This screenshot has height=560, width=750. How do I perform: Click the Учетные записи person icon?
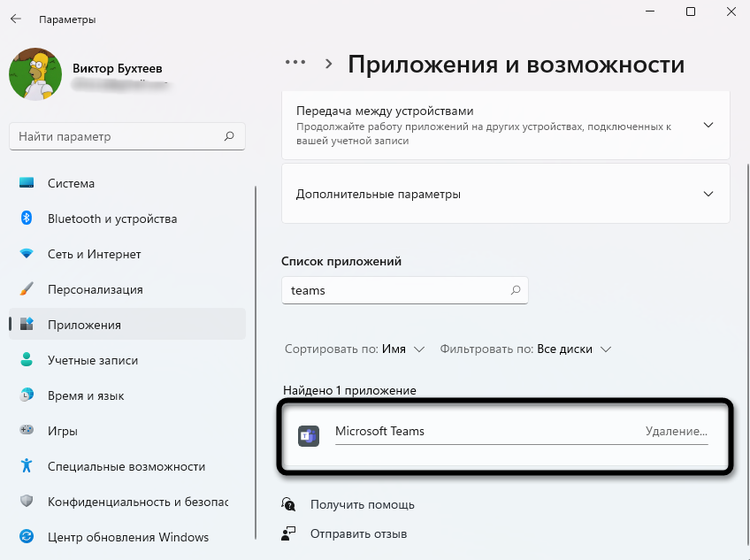point(27,359)
